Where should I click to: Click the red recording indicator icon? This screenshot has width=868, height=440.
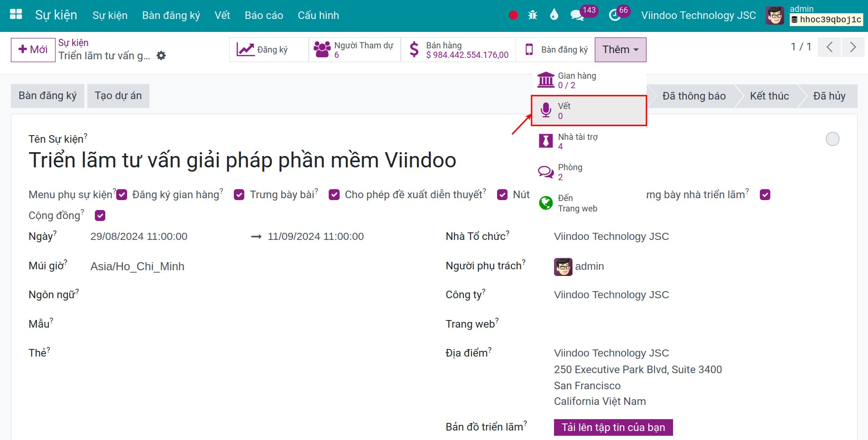tap(513, 15)
